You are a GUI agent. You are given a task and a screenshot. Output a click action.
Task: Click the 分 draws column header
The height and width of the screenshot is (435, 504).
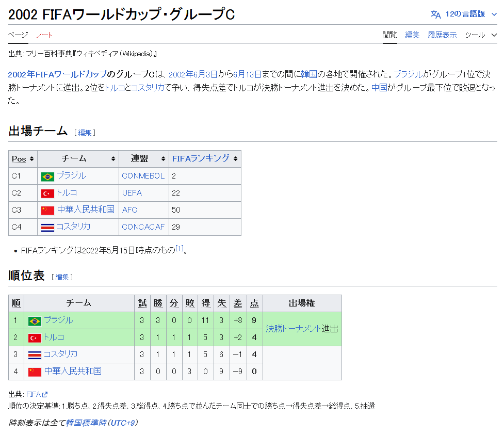coord(174,303)
